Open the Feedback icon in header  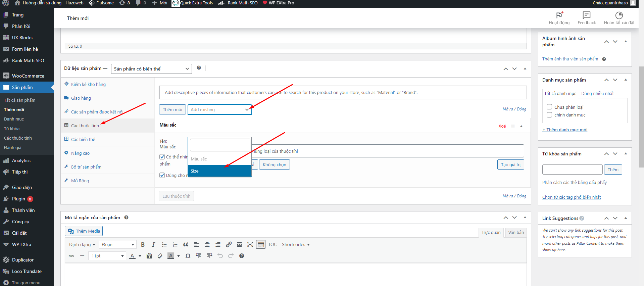pyautogui.click(x=586, y=15)
